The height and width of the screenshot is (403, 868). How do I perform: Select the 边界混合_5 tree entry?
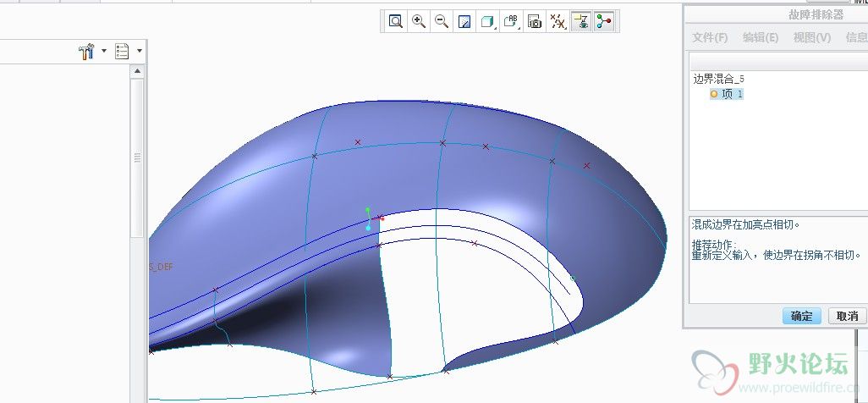coord(718,79)
